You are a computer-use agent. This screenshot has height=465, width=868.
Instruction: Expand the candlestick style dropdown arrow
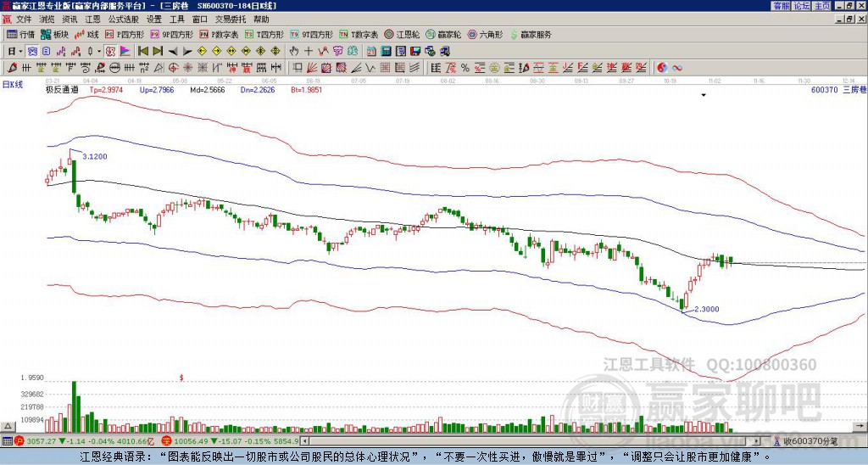pyautogui.click(x=98, y=52)
